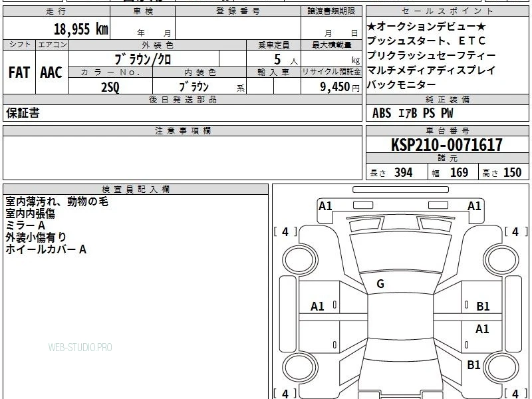This screenshot has height=399, width=532.
Task: Click the 内装色 header
Action: tap(200, 72)
